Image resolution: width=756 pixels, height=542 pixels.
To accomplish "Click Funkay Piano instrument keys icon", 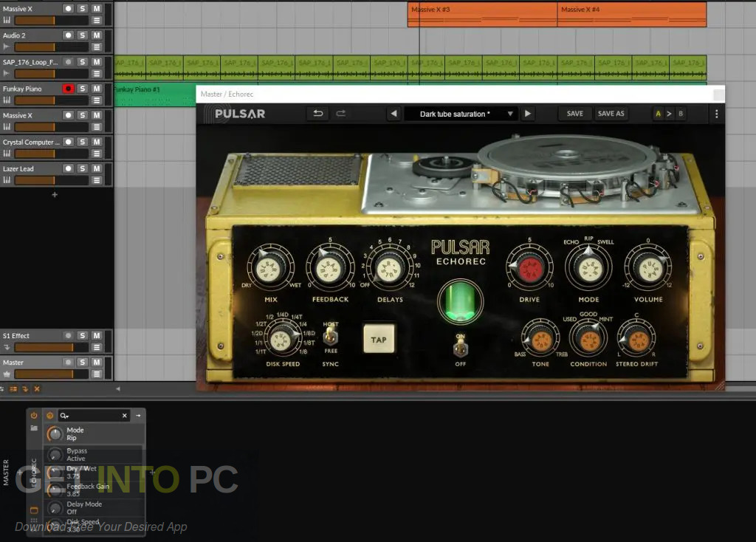I will point(7,100).
